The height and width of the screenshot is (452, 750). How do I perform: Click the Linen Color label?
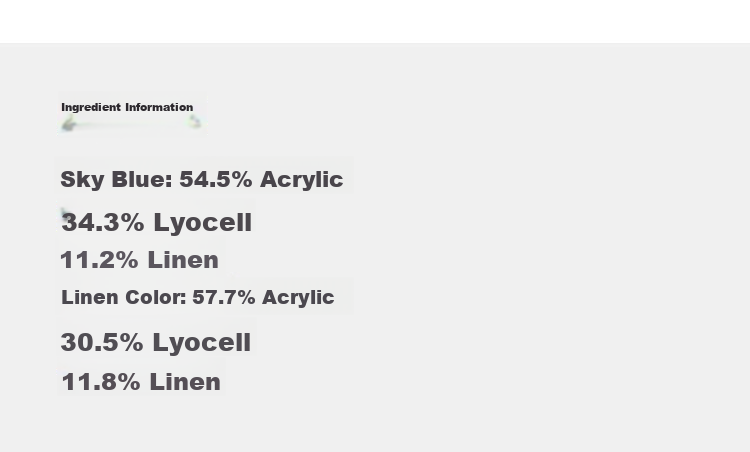coord(124,298)
